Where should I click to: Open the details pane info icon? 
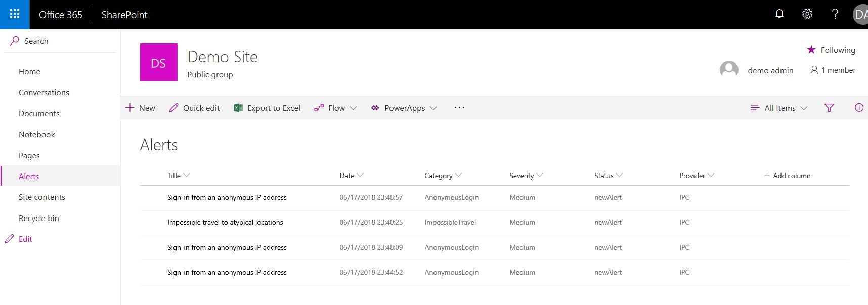tap(859, 108)
